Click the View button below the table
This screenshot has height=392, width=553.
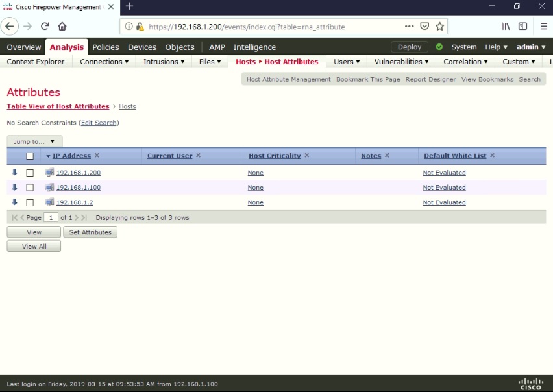click(34, 232)
